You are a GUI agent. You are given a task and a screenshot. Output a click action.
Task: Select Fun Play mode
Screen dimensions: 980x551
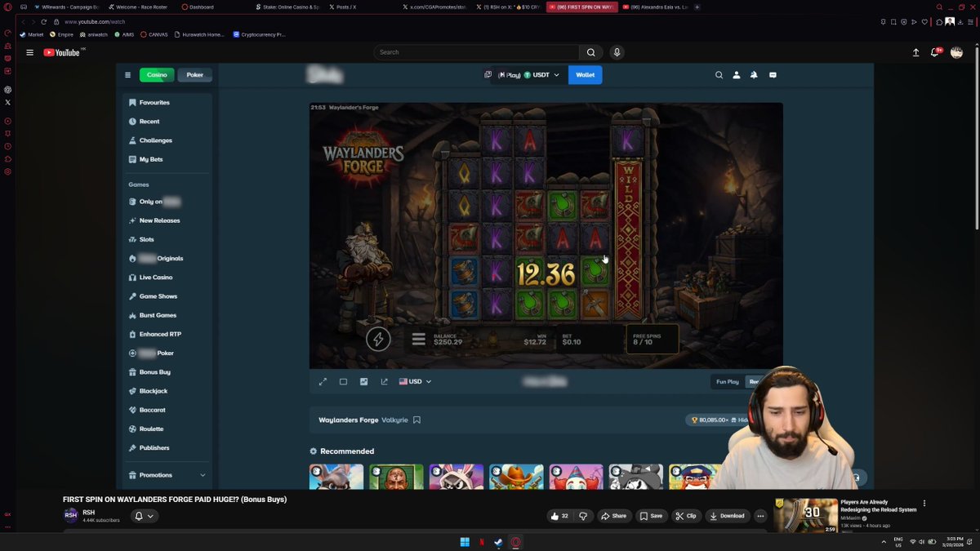[728, 381]
